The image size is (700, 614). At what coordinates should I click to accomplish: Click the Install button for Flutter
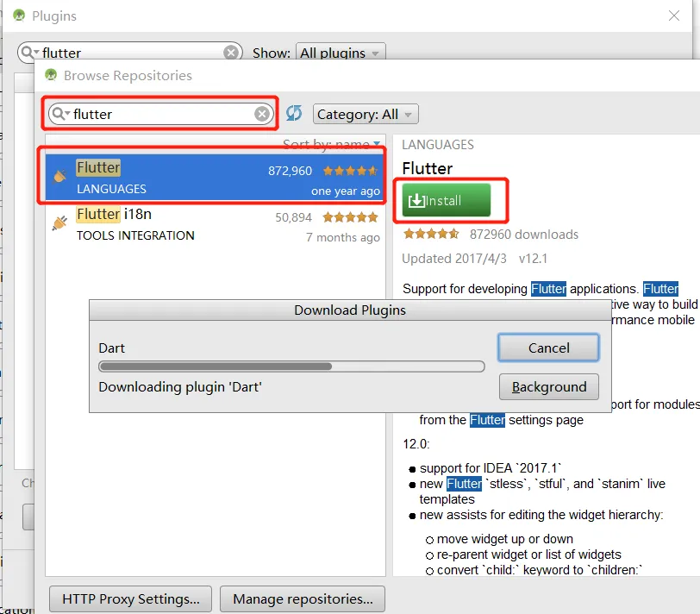(446, 200)
